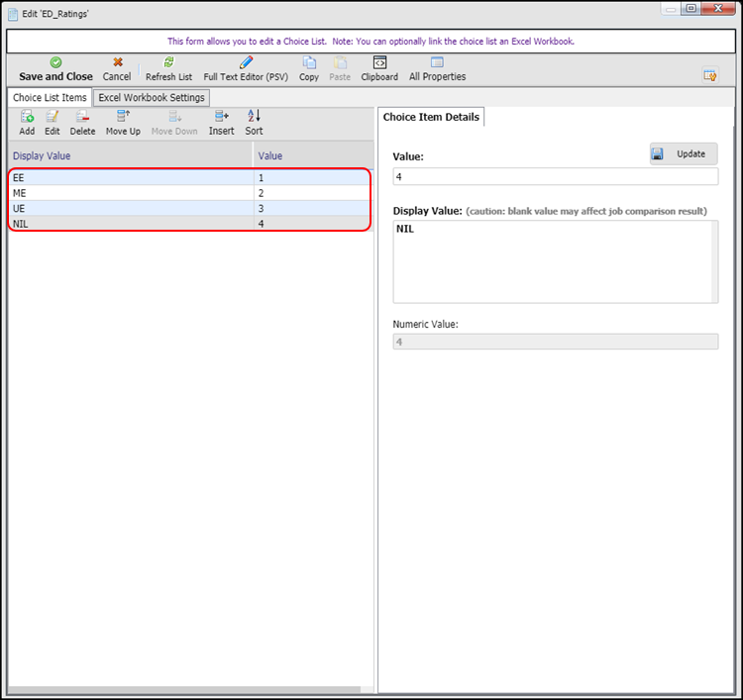The height and width of the screenshot is (700, 743).
Task: Open All Properties
Action: coord(437,62)
